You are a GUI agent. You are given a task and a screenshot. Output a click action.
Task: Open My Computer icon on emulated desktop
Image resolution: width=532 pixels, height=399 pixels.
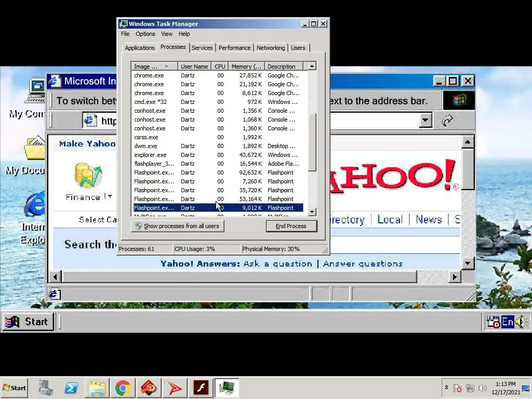pyautogui.click(x=35, y=90)
